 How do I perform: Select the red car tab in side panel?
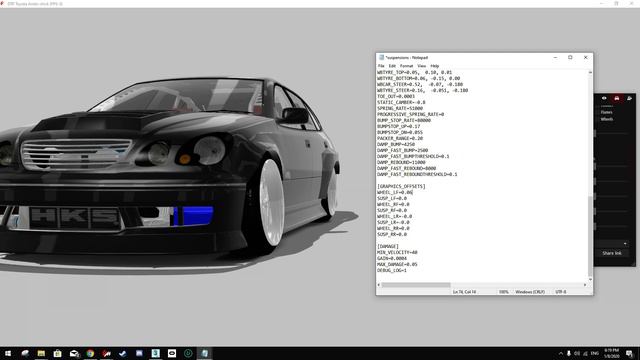tap(616, 98)
